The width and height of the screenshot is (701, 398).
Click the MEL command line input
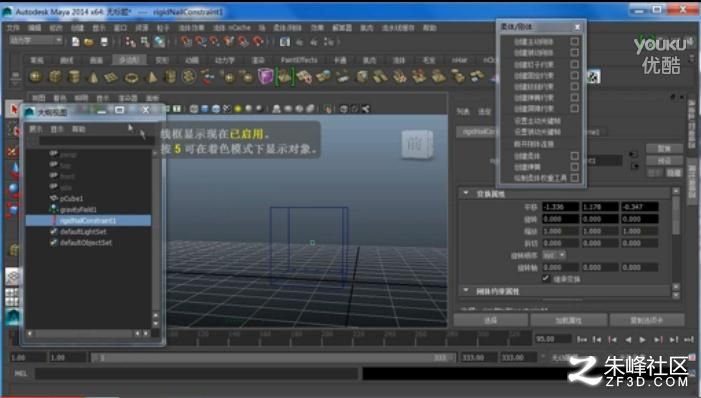196,373
